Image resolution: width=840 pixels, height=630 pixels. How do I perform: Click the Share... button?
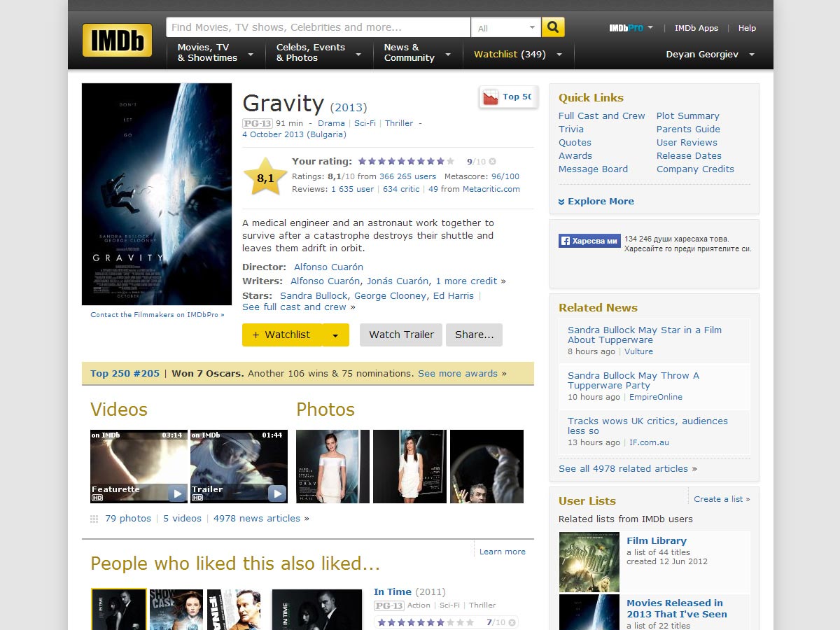[474, 335]
